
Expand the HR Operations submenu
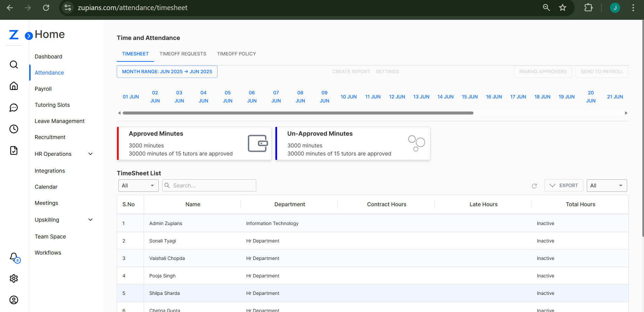[x=90, y=154]
